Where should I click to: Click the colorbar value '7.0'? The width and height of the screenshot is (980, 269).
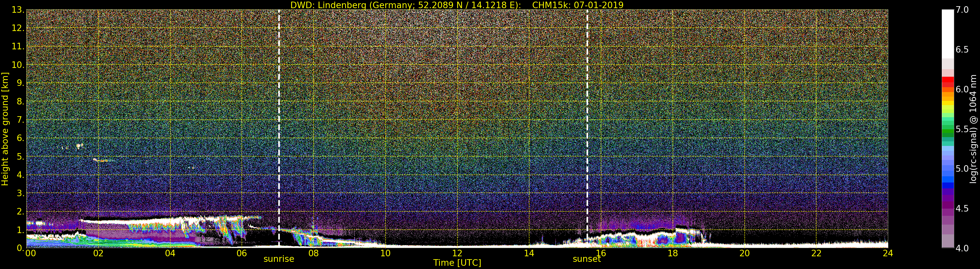point(962,10)
